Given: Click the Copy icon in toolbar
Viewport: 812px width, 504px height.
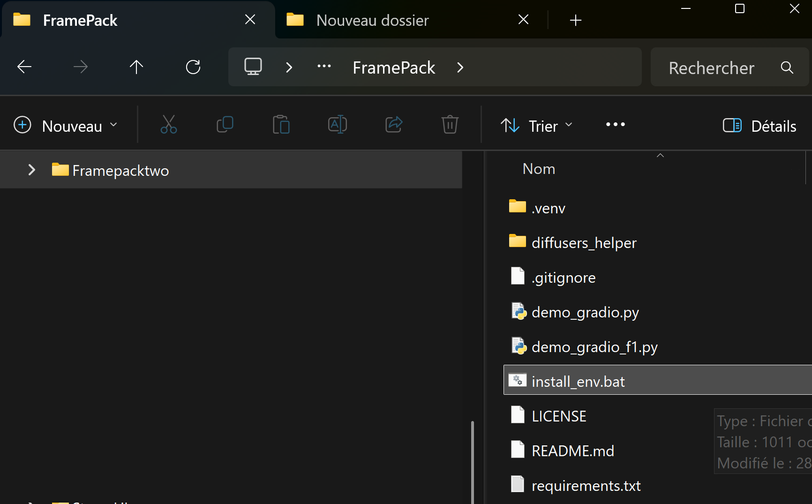Looking at the screenshot, I should coord(225,125).
